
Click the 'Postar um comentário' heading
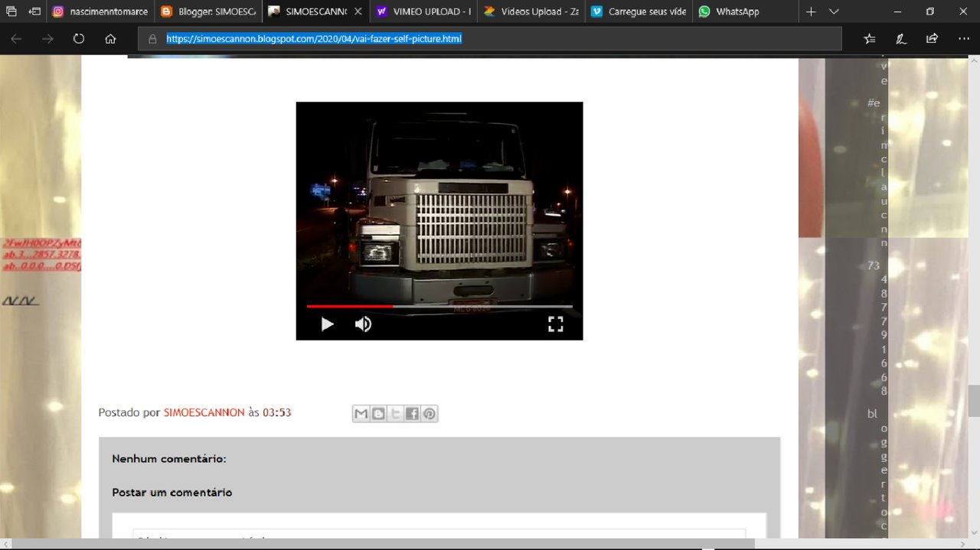tap(172, 493)
